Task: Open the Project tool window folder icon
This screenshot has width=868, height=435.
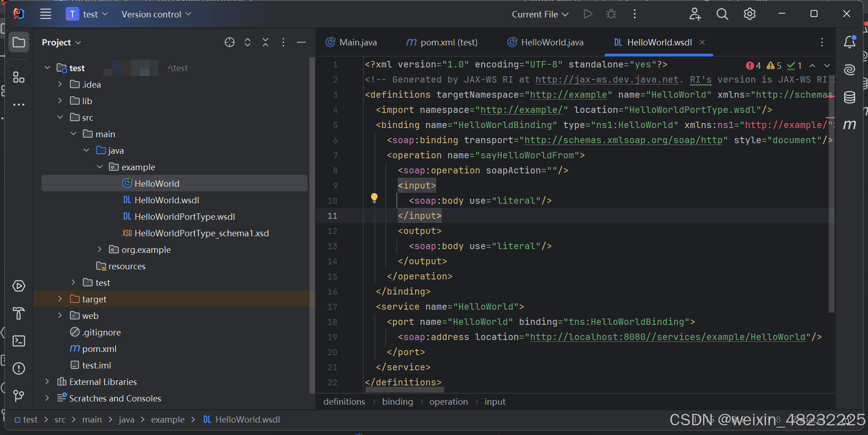Action: [x=19, y=42]
